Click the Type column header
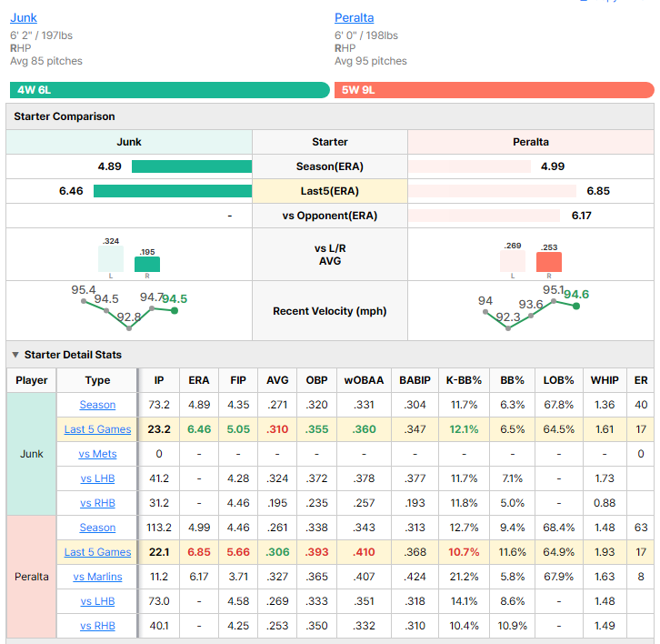Image resolution: width=660 pixels, height=644 pixels. 97,380
